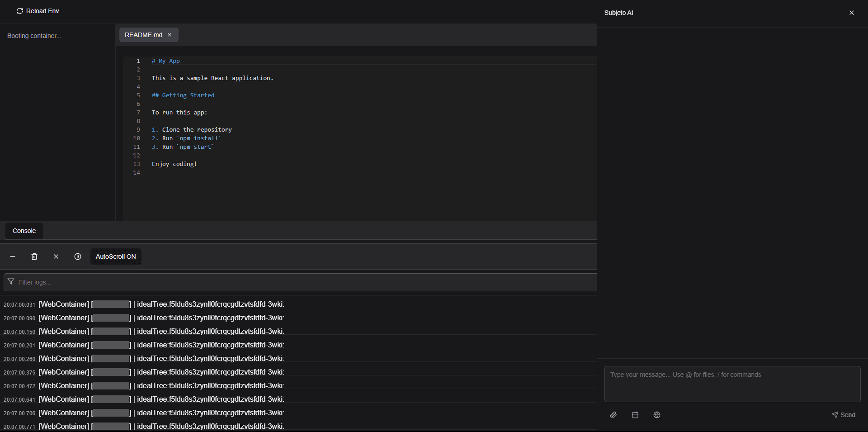Click log entry timestamped 20:07:00.260
Viewport: 868px width, 432px height.
coord(298,359)
